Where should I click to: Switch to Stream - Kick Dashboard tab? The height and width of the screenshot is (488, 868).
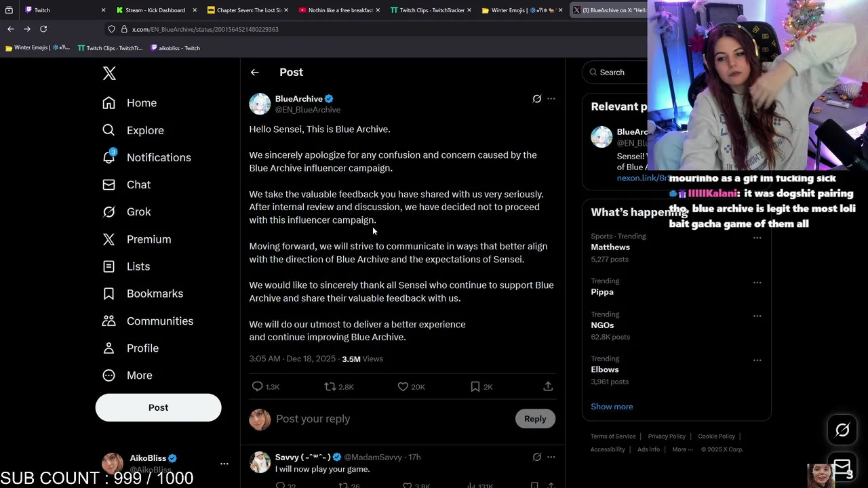coord(155,10)
